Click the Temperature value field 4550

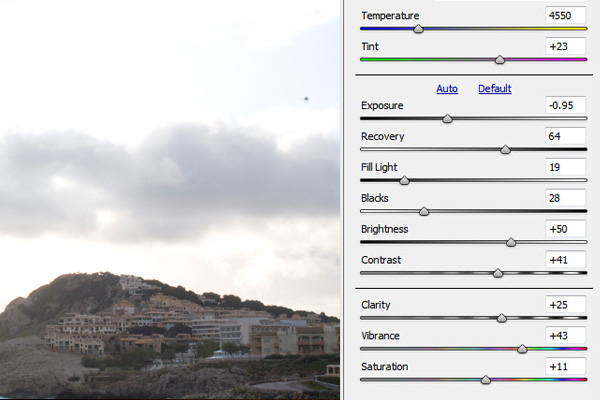[565, 15]
